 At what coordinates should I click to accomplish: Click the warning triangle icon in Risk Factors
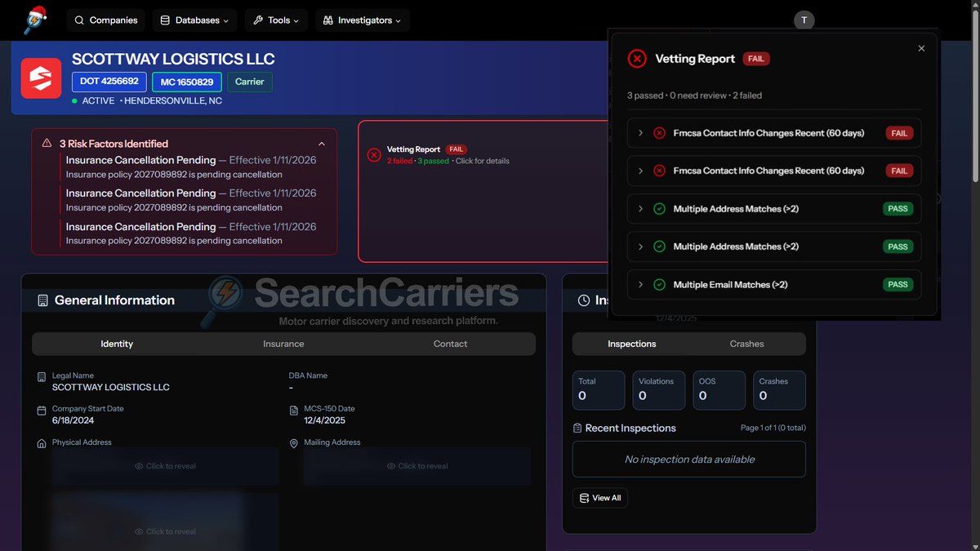[x=47, y=143]
